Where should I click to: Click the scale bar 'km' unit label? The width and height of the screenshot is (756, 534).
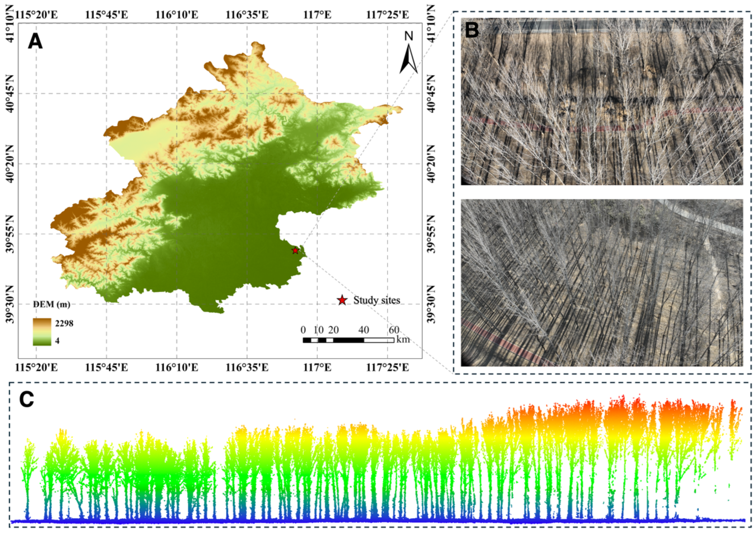click(403, 339)
